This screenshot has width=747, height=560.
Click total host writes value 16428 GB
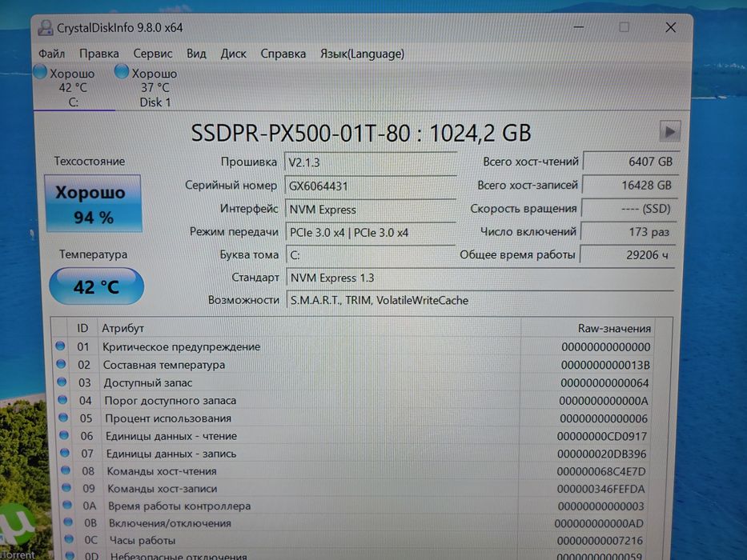click(630, 185)
